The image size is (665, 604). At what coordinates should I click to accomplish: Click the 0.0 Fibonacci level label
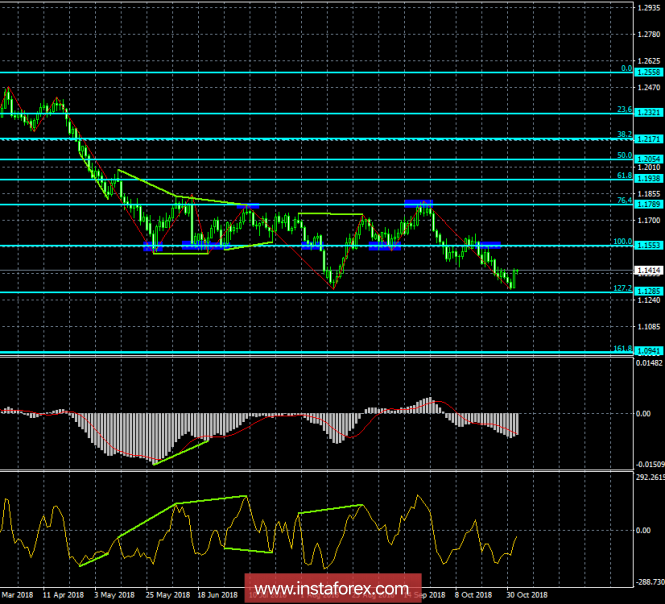click(625, 68)
